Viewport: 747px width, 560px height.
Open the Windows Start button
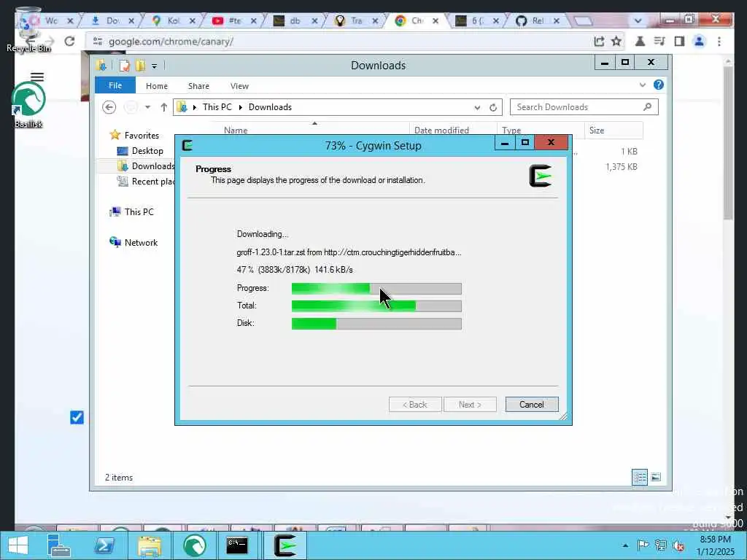(18, 545)
